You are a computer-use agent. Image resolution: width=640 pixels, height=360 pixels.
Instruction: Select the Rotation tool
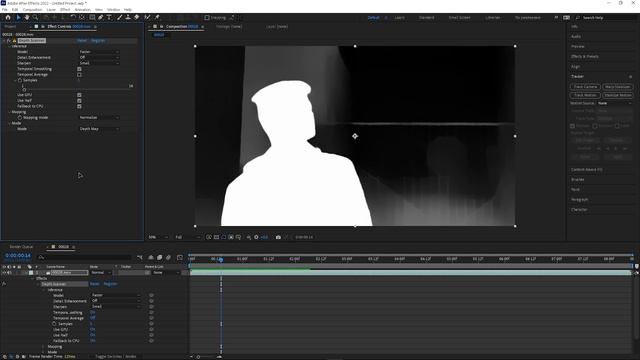coord(73,18)
